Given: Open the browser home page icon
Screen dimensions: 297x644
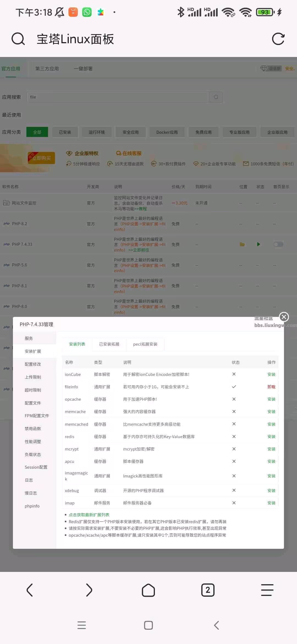Looking at the screenshot, I should [x=148, y=590].
